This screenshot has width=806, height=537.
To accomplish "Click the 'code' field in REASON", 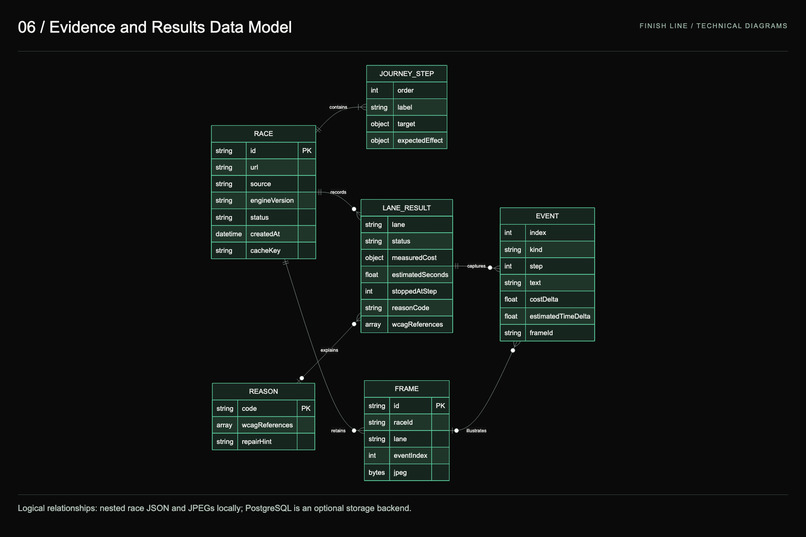I will pyautogui.click(x=267, y=409).
